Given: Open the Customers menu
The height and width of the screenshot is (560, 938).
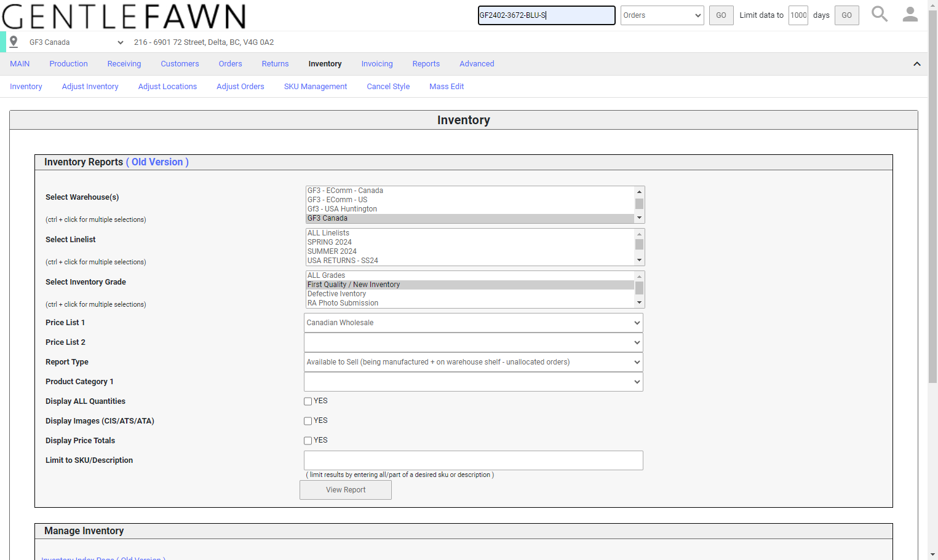Looking at the screenshot, I should coord(180,64).
